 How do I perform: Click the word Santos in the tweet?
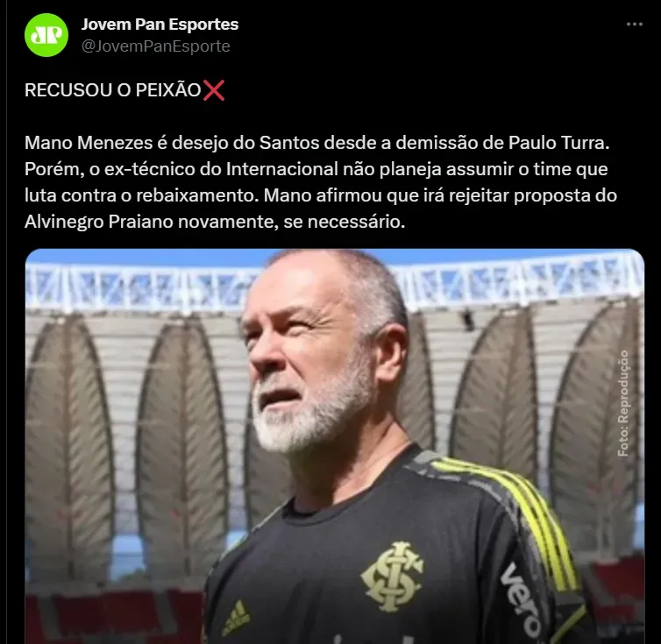289,143
